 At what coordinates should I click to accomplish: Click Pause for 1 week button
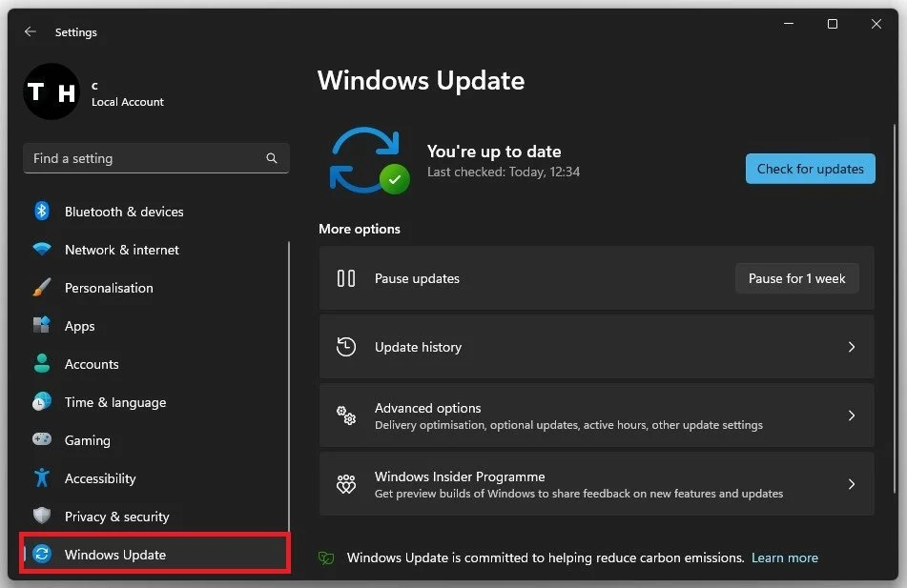[796, 278]
